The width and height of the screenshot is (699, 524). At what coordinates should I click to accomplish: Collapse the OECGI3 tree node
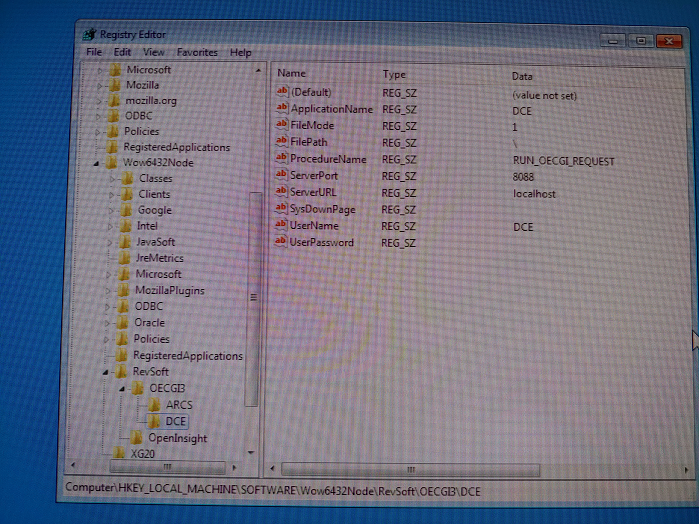coord(122,389)
